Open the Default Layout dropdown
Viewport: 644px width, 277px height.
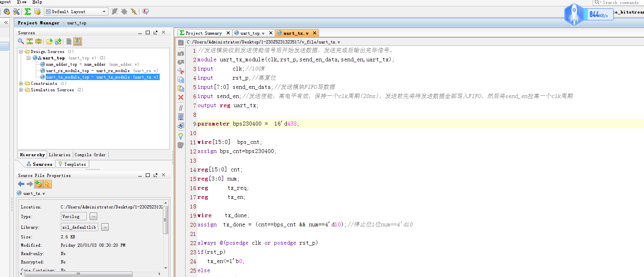(104, 12)
